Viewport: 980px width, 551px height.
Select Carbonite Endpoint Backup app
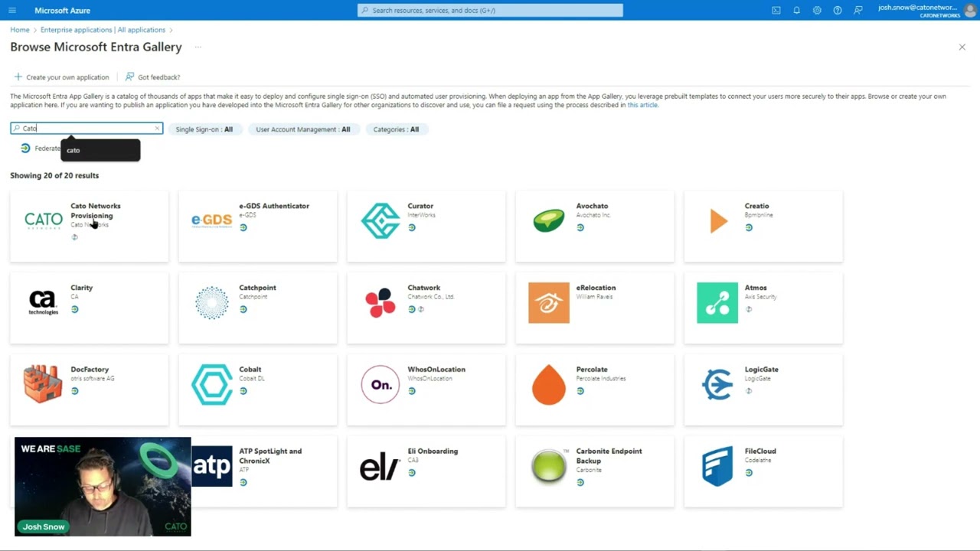[609, 456]
